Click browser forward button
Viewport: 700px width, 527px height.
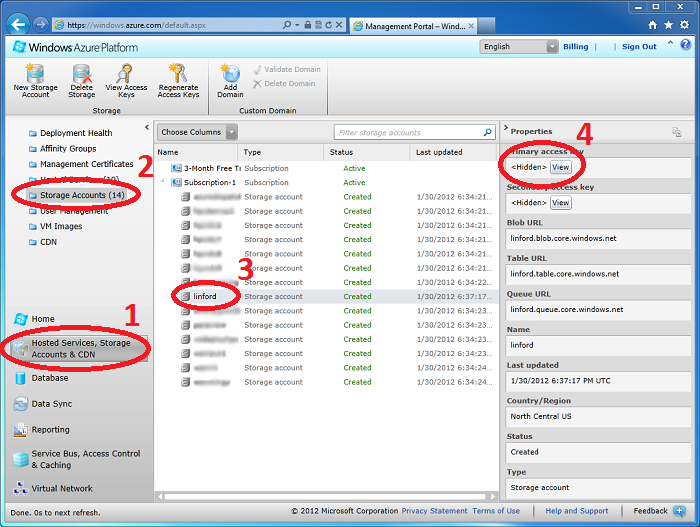[x=41, y=24]
